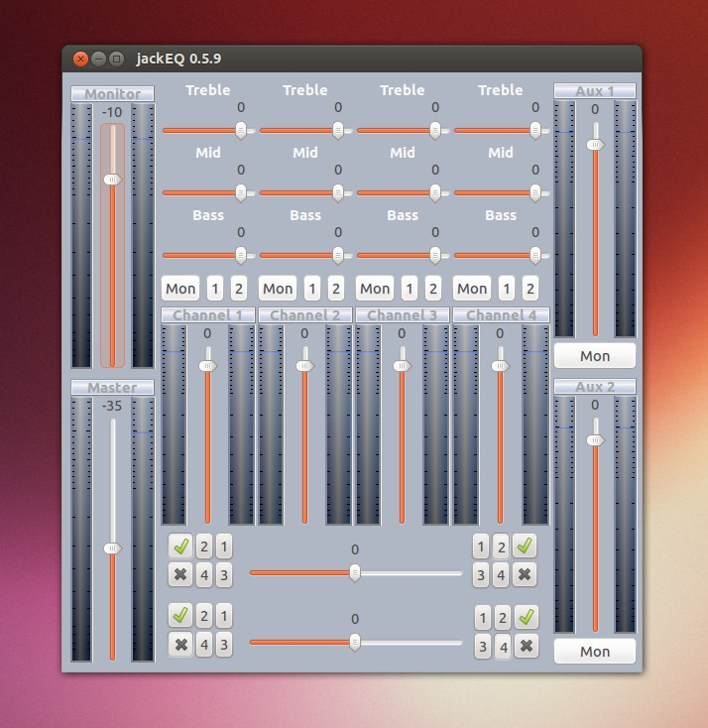This screenshot has width=708, height=728.
Task: Click the Channel 4 volume fader handle
Action: (500, 366)
